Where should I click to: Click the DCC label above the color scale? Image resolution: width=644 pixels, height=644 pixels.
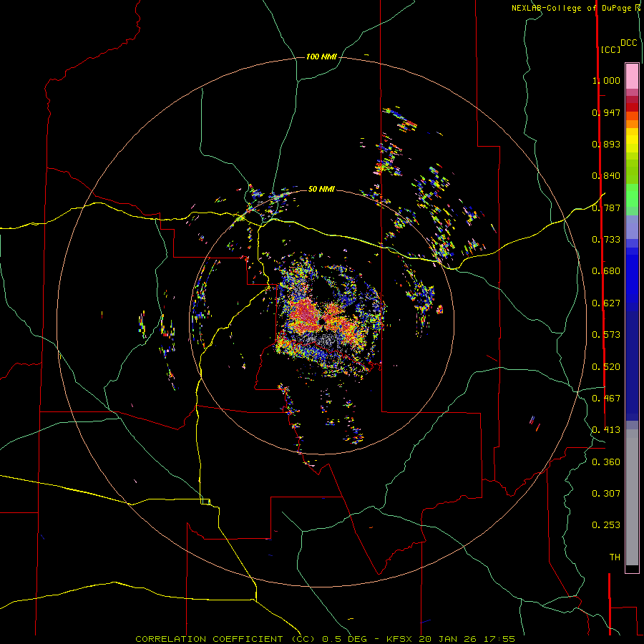click(629, 43)
